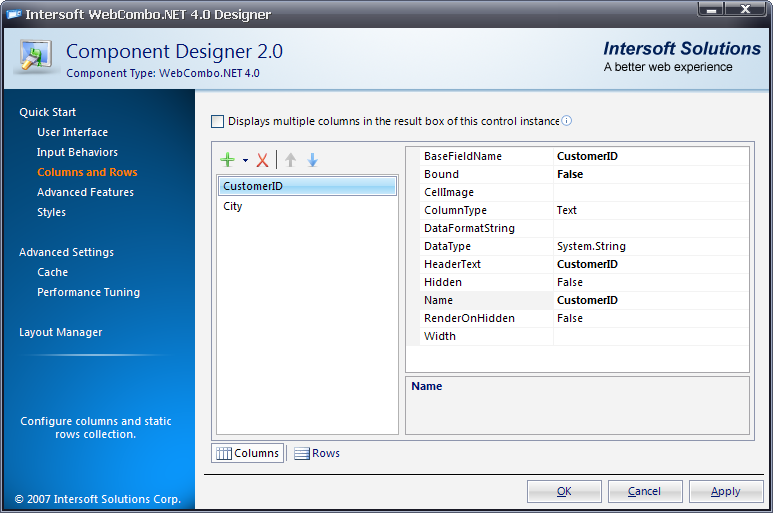
Task: Click the red X delete column icon
Action: click(262, 160)
